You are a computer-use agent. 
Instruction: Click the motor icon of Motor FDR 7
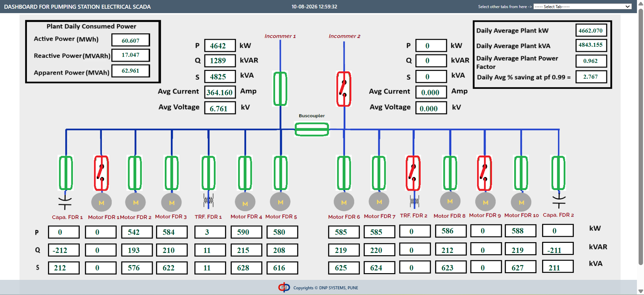click(379, 202)
